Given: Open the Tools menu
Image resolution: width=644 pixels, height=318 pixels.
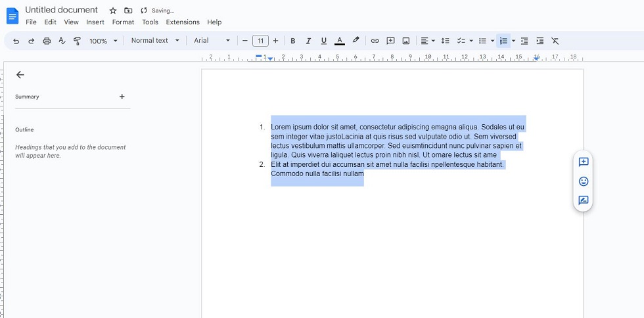Looking at the screenshot, I should coord(150,22).
